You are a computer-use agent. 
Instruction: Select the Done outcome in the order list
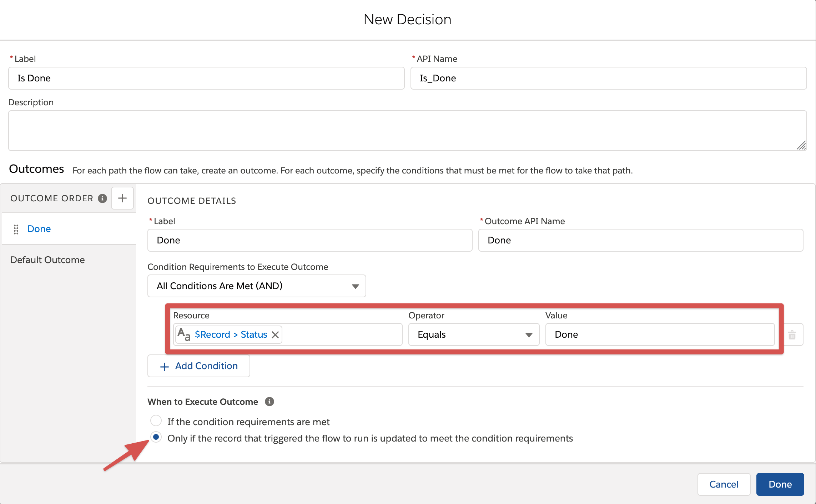[39, 229]
